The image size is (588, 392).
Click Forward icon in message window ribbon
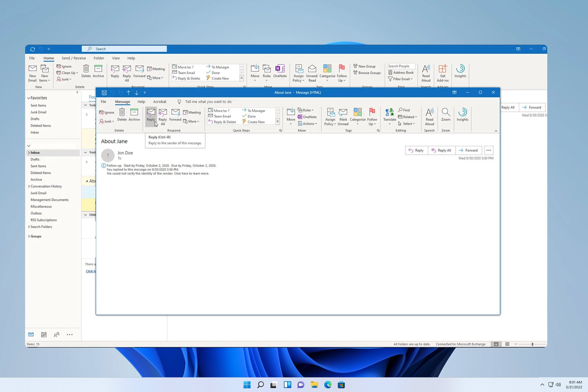[x=175, y=115]
